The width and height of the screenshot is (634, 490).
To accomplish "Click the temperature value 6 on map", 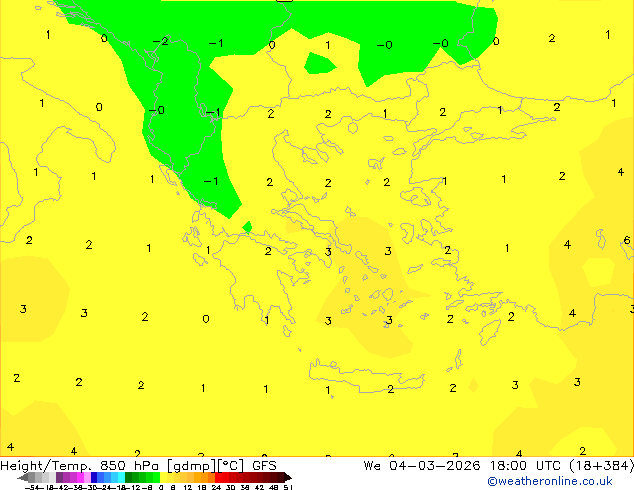I will [x=627, y=240].
